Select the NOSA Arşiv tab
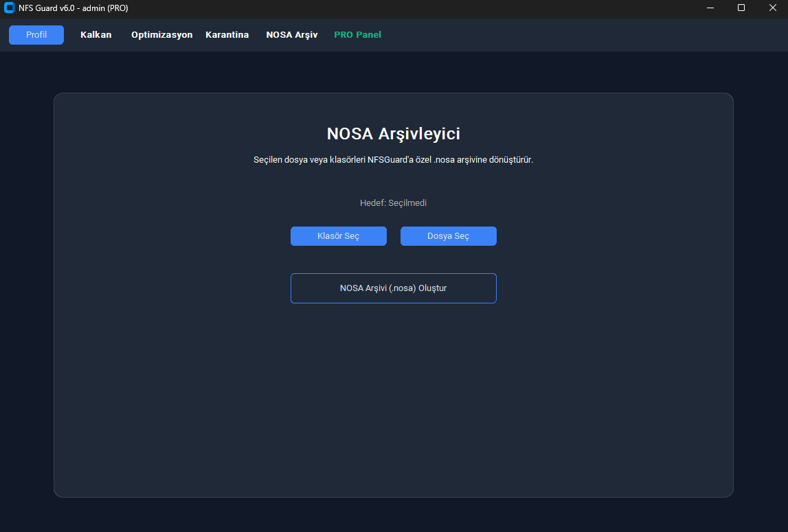This screenshot has width=788, height=532. pos(292,34)
